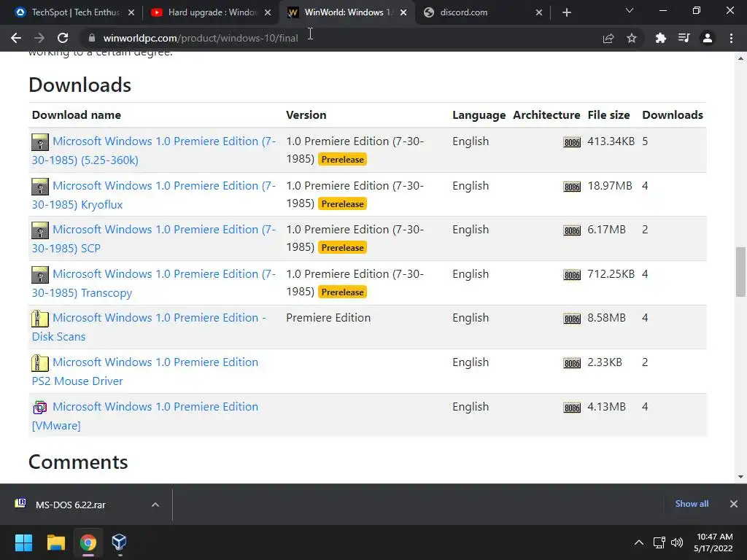Open VirtualBox from the taskbar
The image size is (747, 560).
click(119, 542)
